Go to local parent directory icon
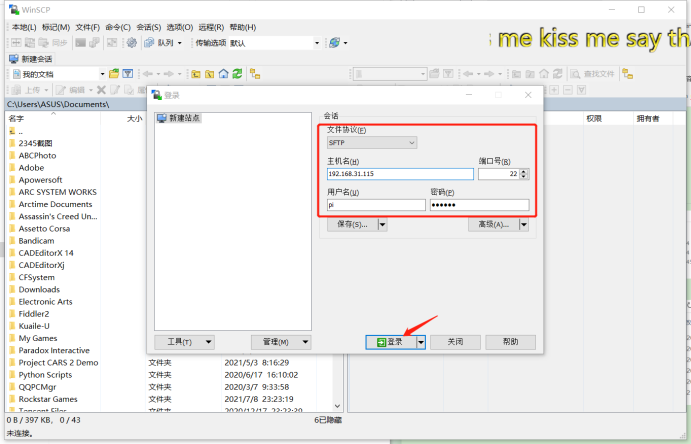691x444 pixels. click(196, 74)
